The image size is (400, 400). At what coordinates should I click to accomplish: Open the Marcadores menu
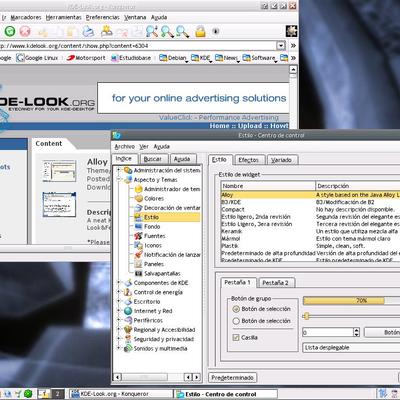(x=26, y=17)
